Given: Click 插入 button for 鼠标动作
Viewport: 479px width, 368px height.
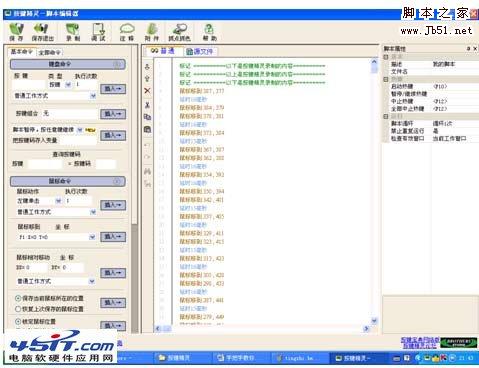Looking at the screenshot, I should pyautogui.click(x=113, y=205).
